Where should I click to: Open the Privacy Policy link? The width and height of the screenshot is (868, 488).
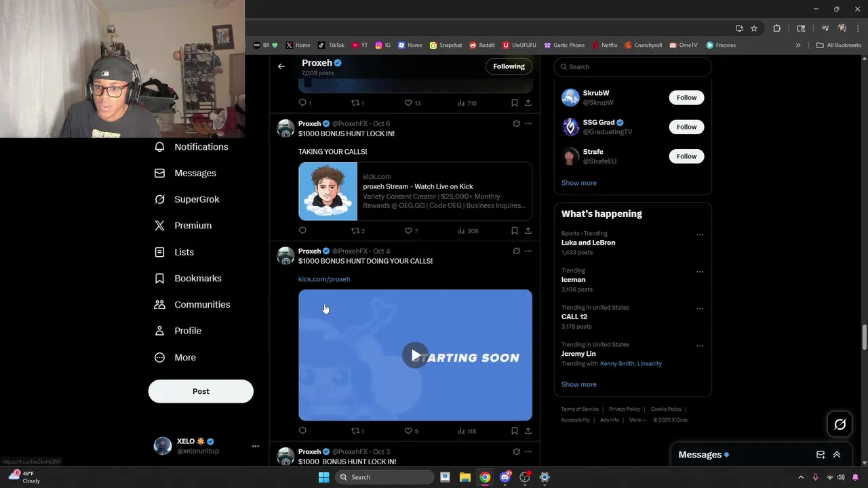coord(625,409)
